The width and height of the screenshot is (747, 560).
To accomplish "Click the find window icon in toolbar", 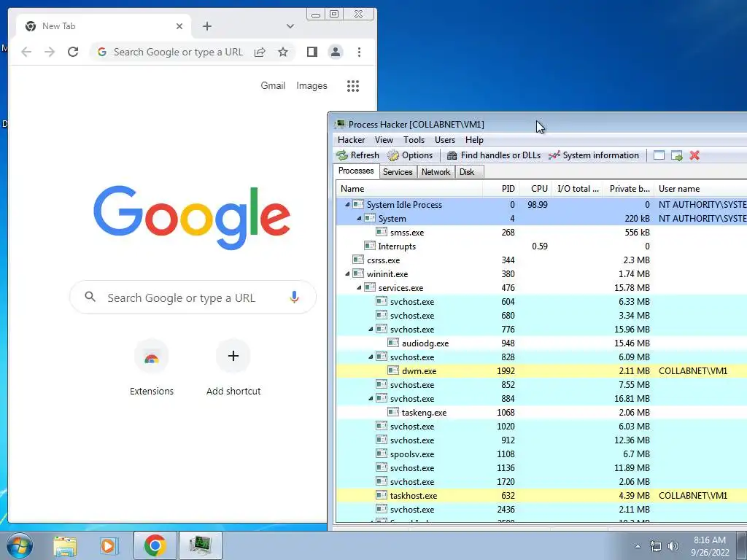I will click(659, 155).
